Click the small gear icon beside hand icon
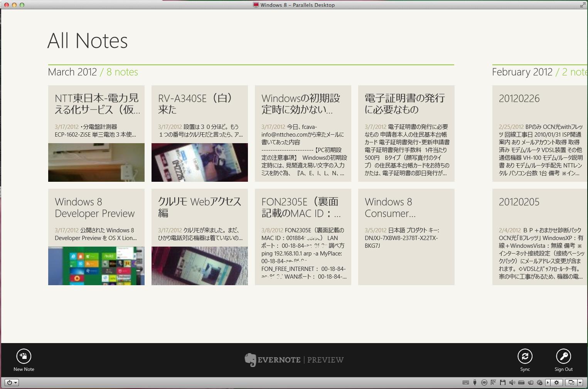 click(x=539, y=382)
